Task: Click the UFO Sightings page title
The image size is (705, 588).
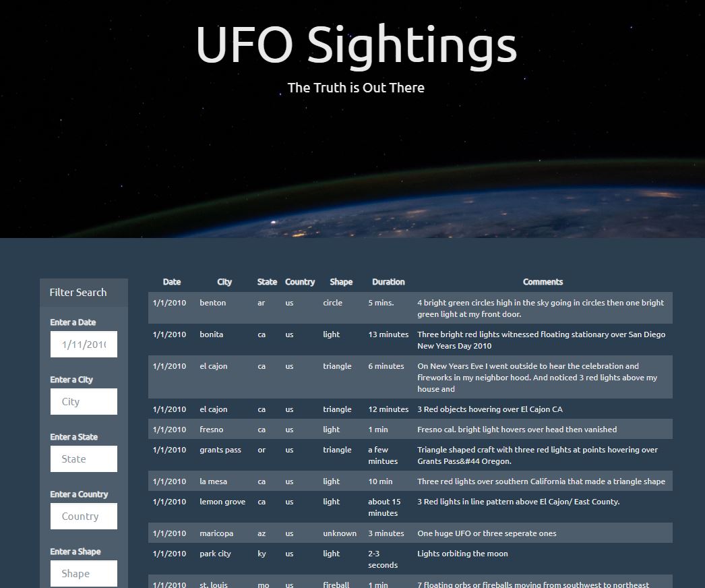Action: coord(356,45)
